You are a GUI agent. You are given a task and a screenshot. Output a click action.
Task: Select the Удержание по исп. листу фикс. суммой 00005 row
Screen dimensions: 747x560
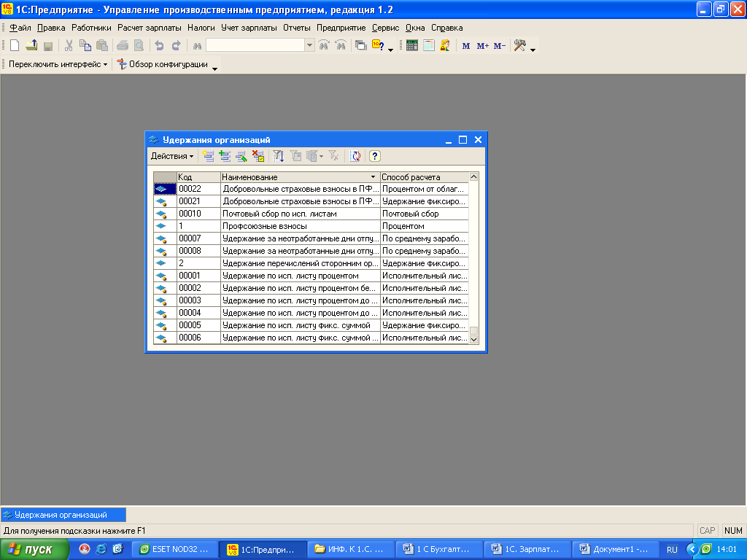coord(311,325)
